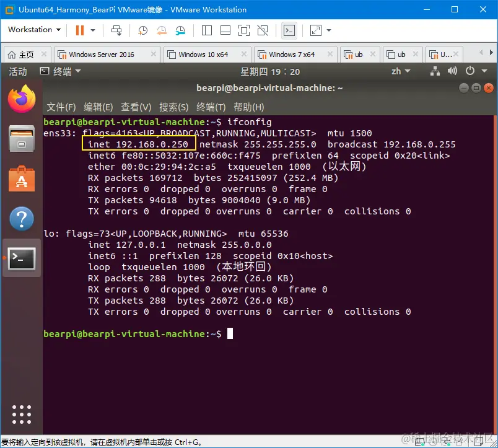498x448 pixels.
Task: Minimize the terminal window
Action: pyautogui.click(x=464, y=88)
